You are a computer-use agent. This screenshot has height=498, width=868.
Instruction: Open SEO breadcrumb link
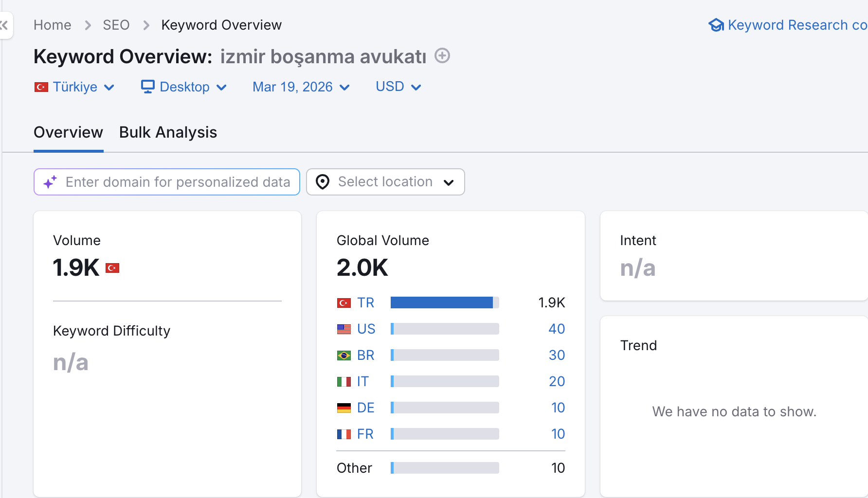tap(116, 25)
